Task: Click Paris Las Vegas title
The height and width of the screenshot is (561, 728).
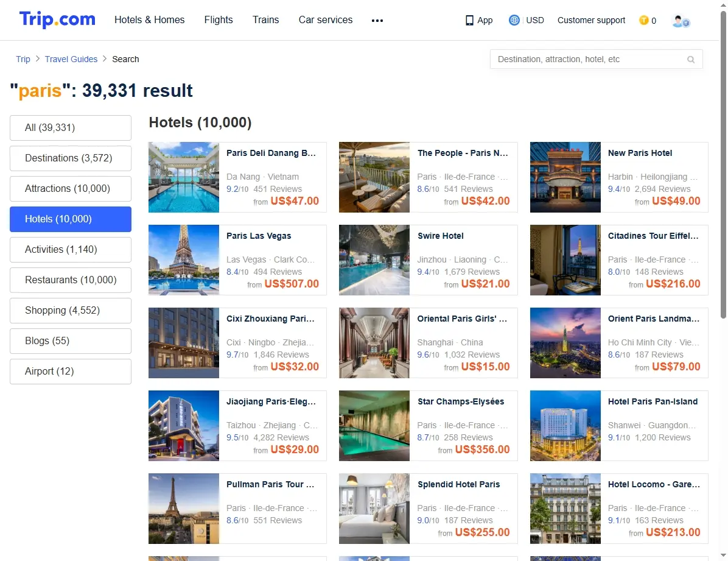Action: click(259, 236)
